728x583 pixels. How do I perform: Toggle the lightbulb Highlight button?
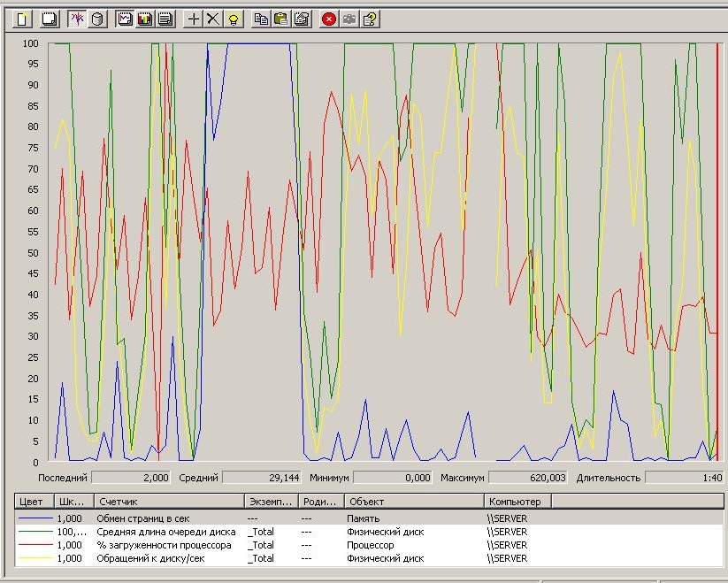(233, 18)
